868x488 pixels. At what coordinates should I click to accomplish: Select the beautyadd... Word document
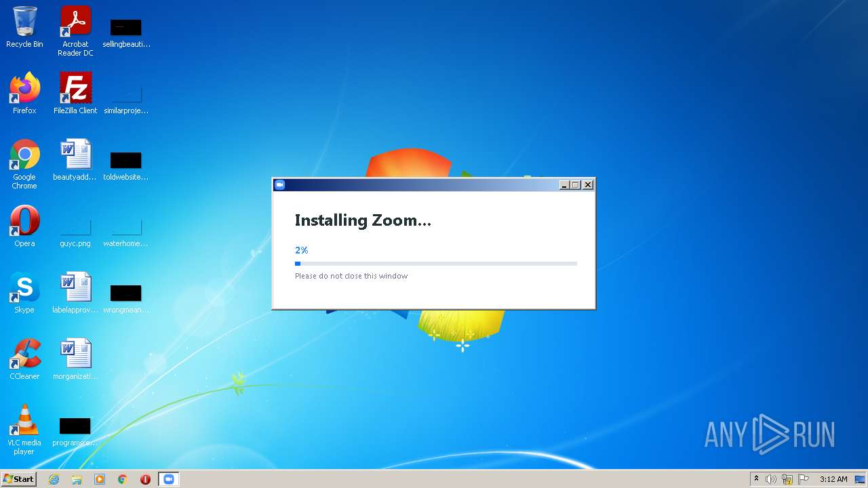point(75,160)
